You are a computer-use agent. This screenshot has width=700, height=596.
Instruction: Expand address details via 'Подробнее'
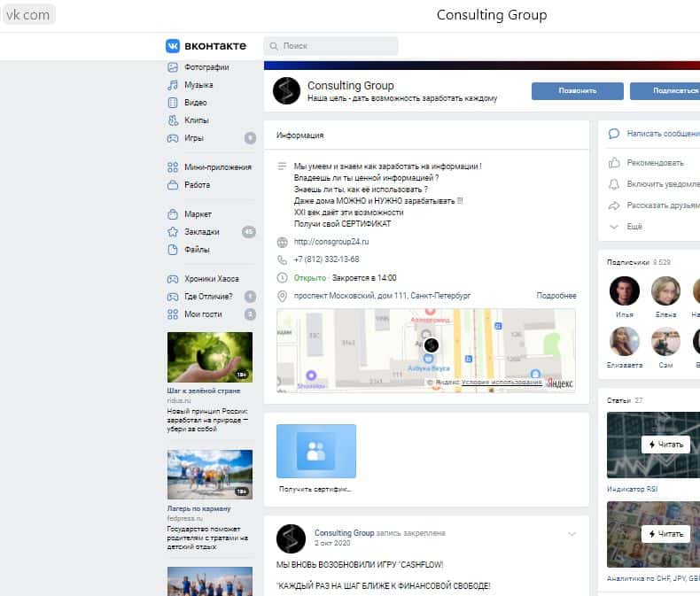[556, 296]
